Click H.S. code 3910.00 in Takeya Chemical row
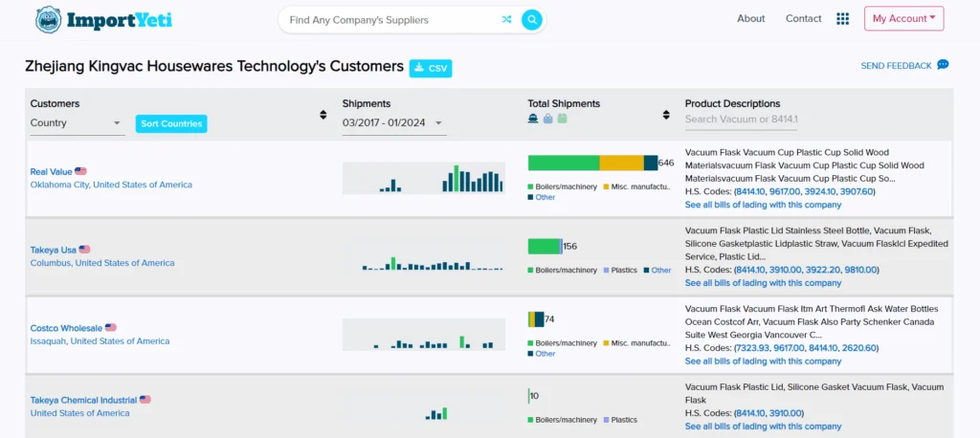980x438 pixels. [x=786, y=413]
